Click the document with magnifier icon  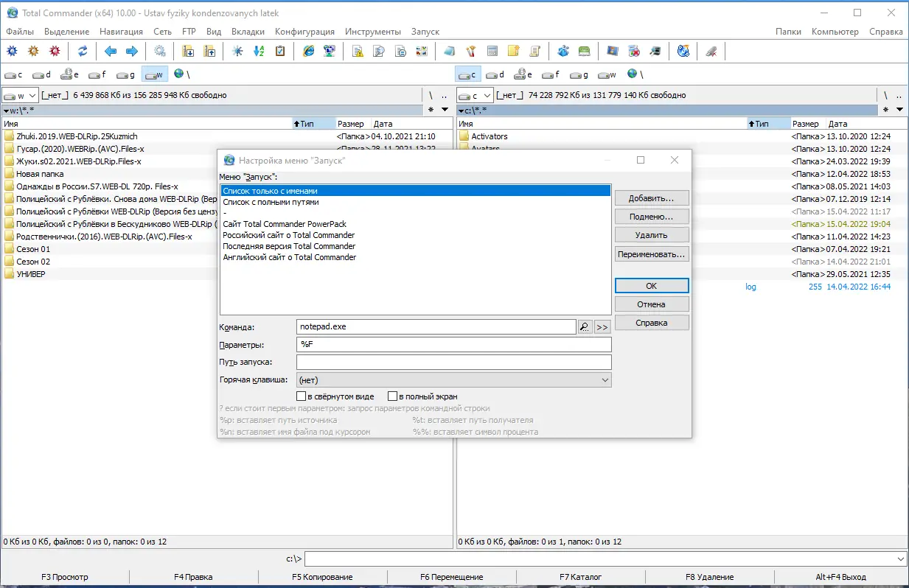(x=379, y=51)
